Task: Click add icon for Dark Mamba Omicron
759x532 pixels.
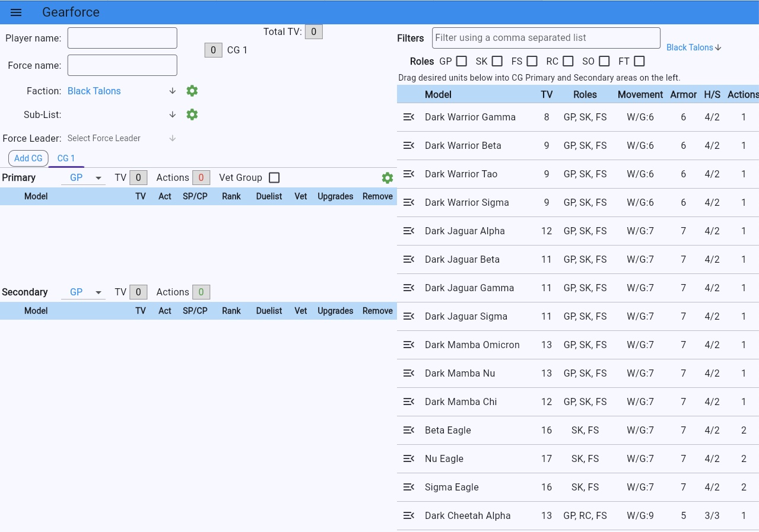Action: coord(409,345)
